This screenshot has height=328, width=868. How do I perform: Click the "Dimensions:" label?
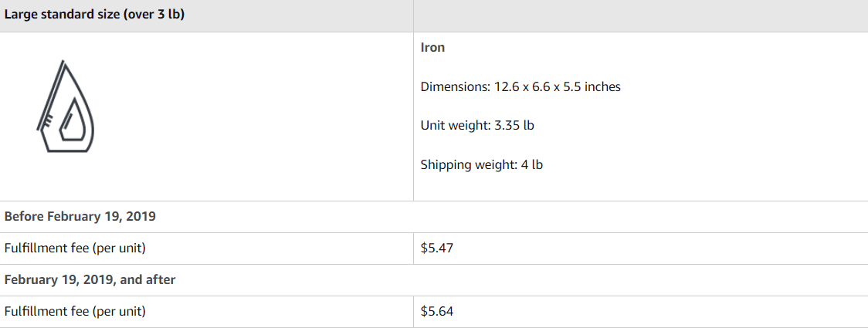[x=453, y=86]
